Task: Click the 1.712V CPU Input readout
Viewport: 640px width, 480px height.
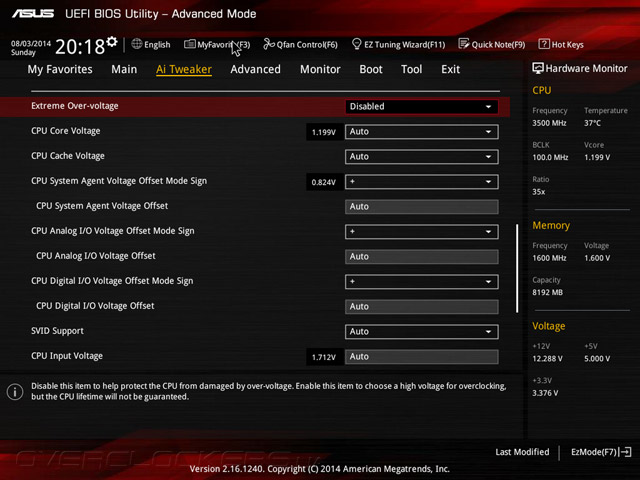Action: [x=324, y=358]
